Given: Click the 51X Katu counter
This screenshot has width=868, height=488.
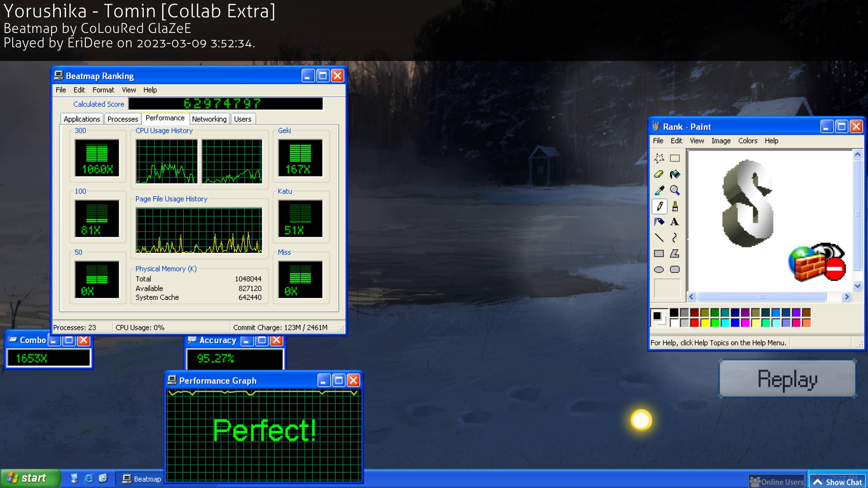Looking at the screenshot, I should coord(294,230).
